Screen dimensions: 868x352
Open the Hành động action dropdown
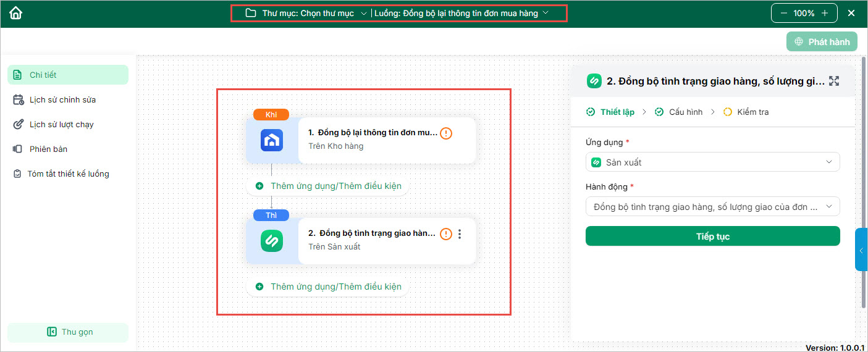713,206
